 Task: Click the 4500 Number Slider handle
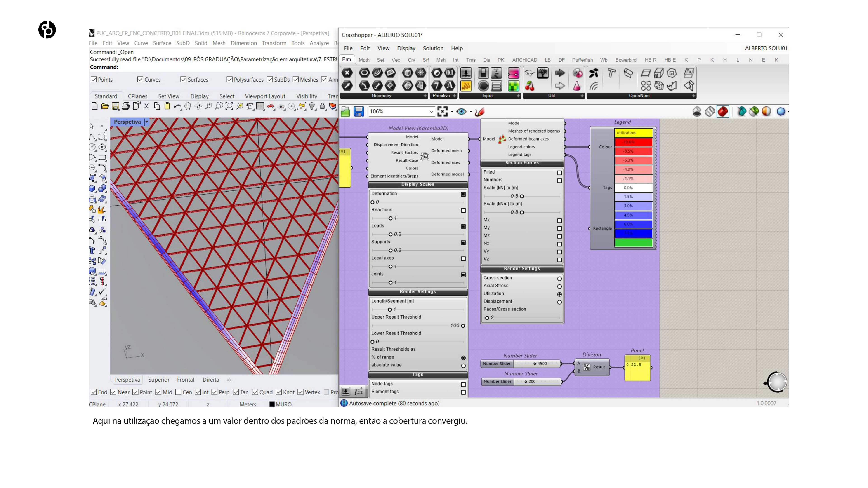tap(535, 364)
